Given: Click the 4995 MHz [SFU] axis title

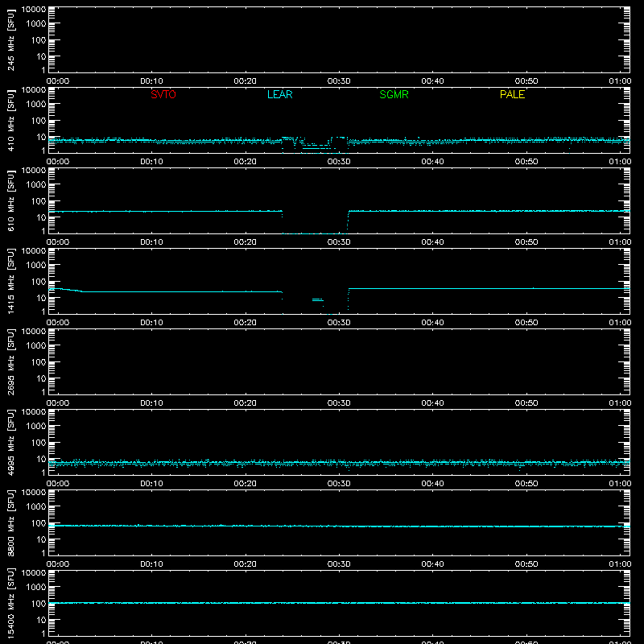Looking at the screenshot, I should [10, 442].
